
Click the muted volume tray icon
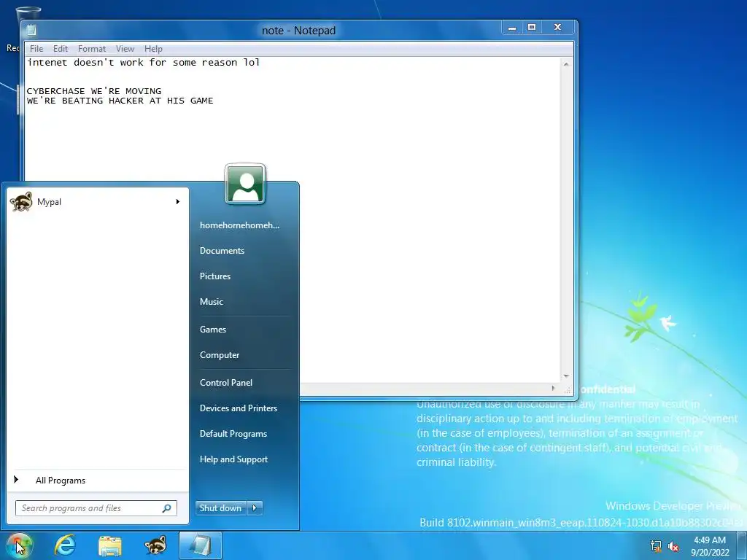point(673,546)
